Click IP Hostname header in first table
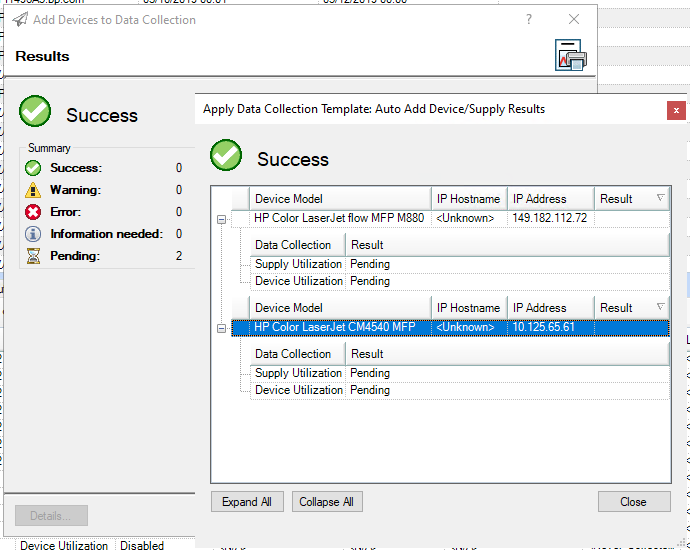The height and width of the screenshot is (551, 690). click(x=469, y=199)
